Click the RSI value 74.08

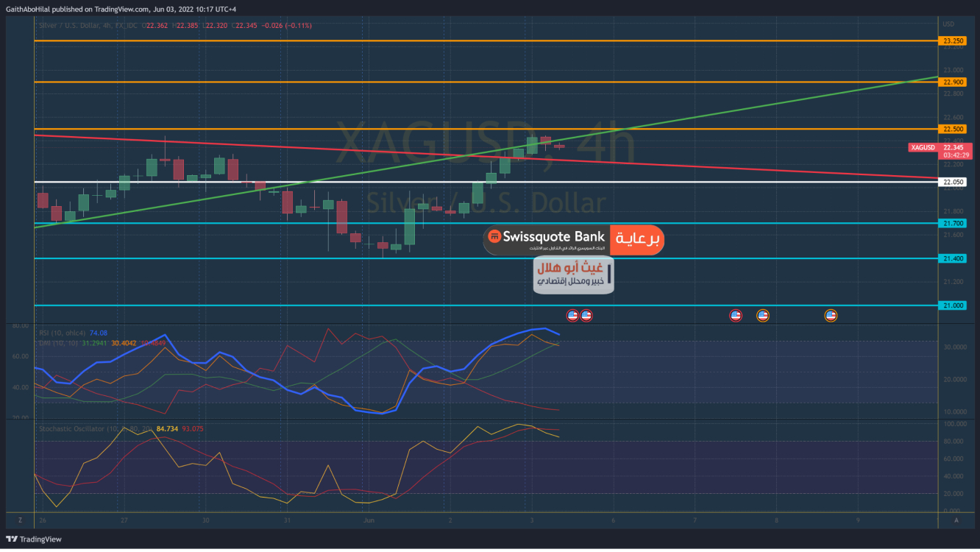pos(99,333)
